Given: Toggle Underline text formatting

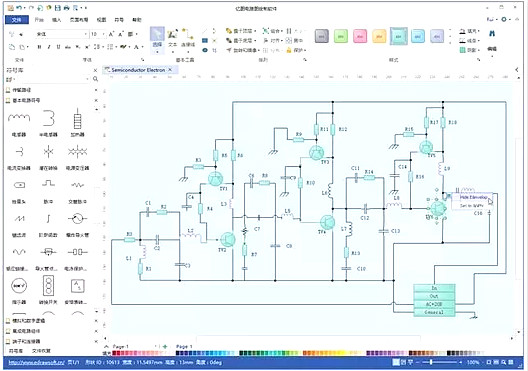Looking at the screenshot, I should (58, 47).
